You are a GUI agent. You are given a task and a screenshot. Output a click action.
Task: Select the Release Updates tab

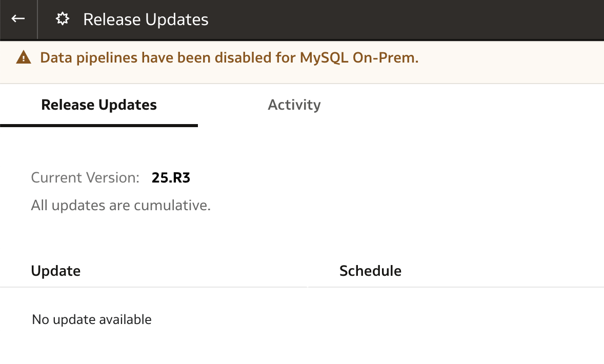tap(99, 105)
